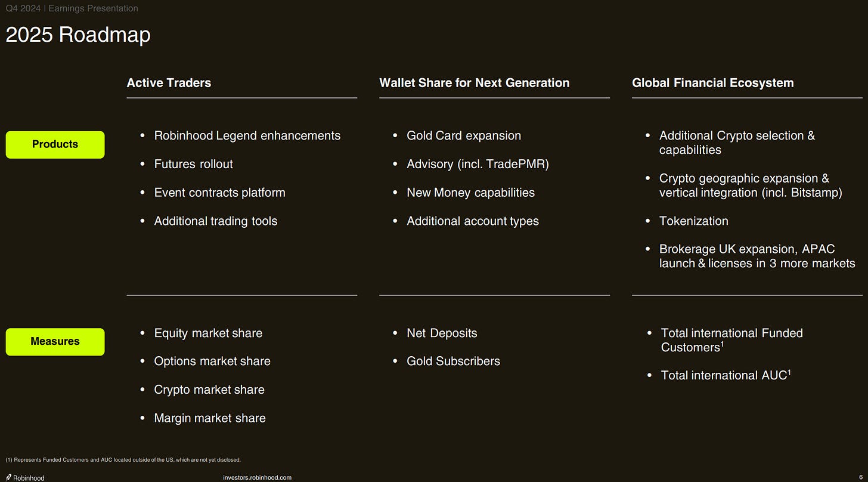The height and width of the screenshot is (482, 868).
Task: Click the Additional trading tools bullet
Action: (x=215, y=221)
